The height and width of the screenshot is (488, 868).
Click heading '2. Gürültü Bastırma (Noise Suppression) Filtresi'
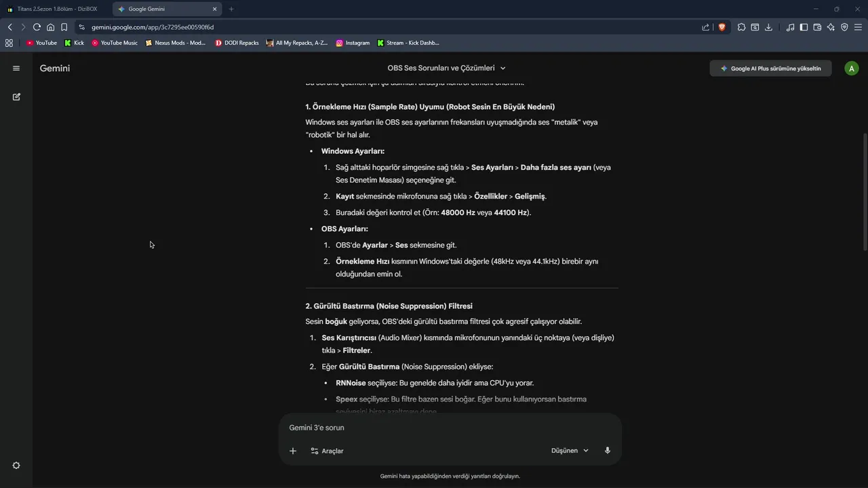[x=389, y=306]
